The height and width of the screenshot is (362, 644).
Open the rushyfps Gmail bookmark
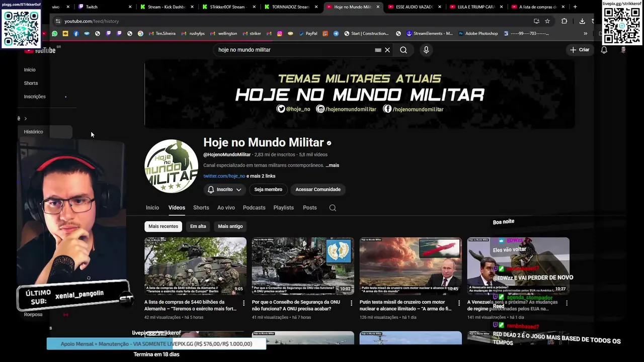coord(193,34)
